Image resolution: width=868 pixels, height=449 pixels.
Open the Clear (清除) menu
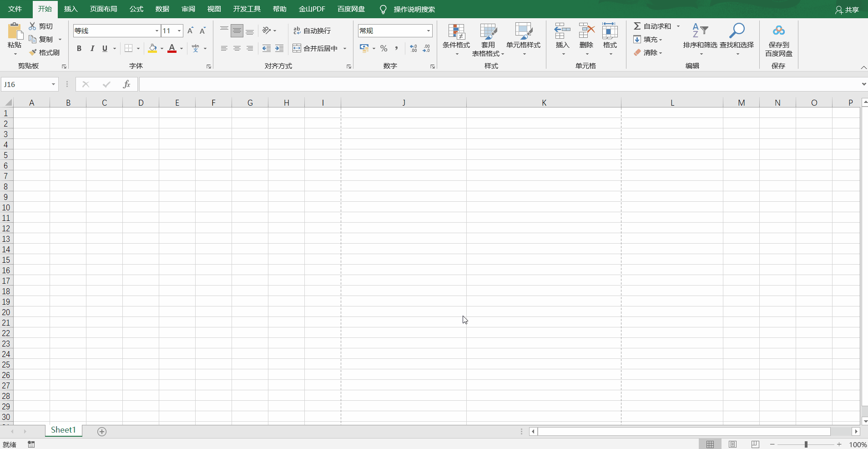[x=648, y=53]
